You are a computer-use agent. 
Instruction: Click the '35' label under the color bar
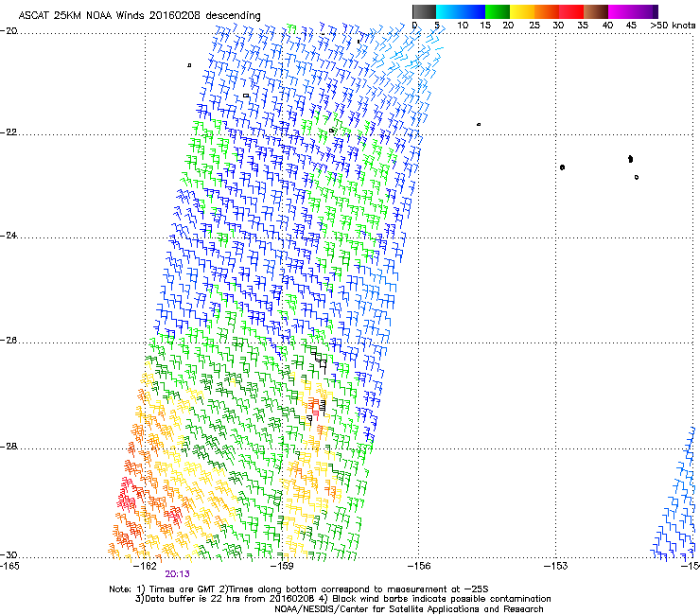583,26
